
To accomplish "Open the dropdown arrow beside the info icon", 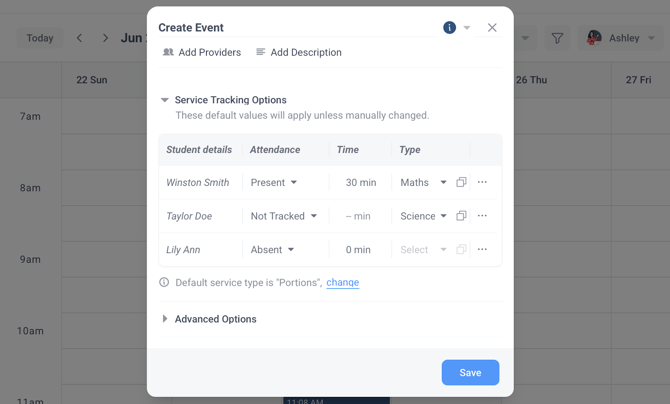I will pos(467,28).
